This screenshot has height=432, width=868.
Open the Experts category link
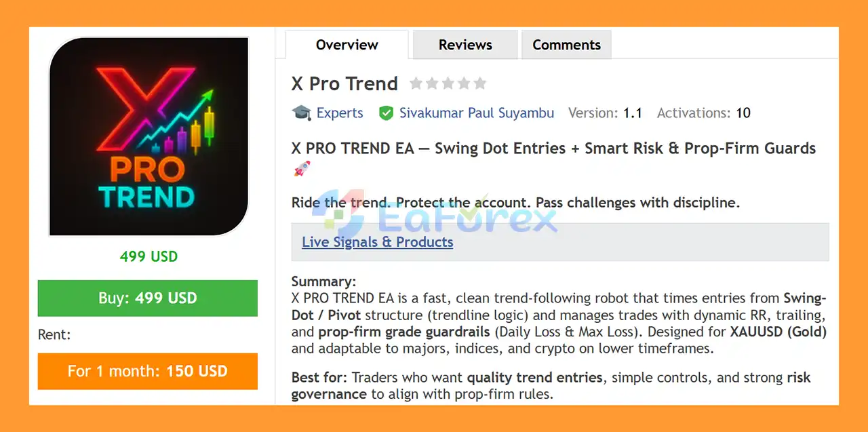point(340,113)
